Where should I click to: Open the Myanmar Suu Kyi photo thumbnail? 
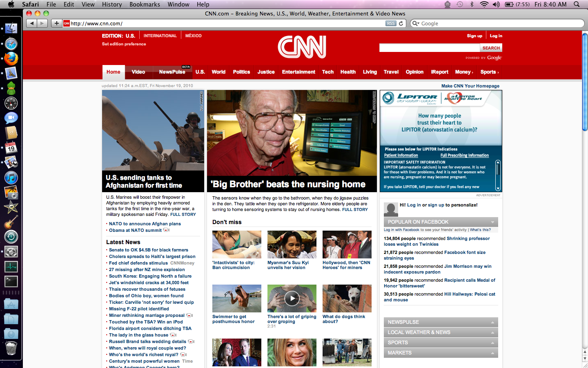(292, 245)
